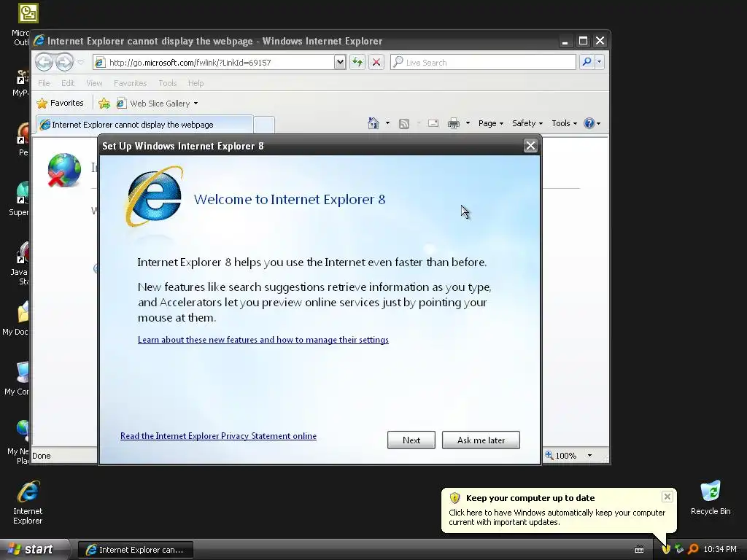Click the Internet Explorer taskbar button
Screen dimensions: 747x560
(x=136, y=550)
